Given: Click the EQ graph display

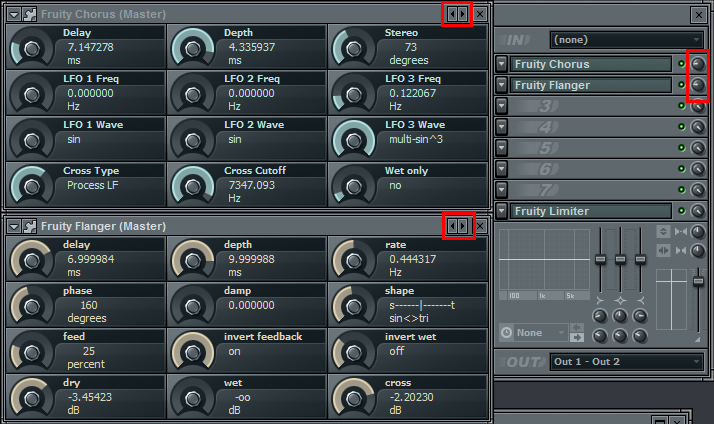Looking at the screenshot, I should tap(545, 260).
